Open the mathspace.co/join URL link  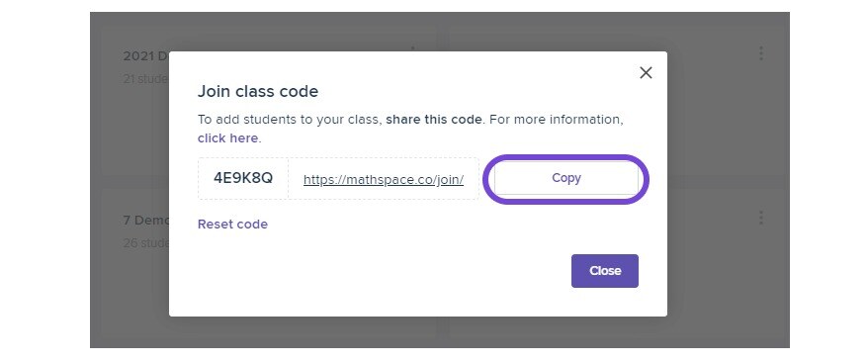coord(383,180)
